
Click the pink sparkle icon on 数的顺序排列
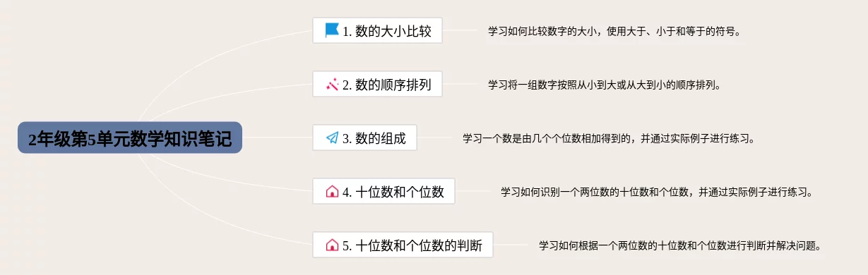pos(332,85)
